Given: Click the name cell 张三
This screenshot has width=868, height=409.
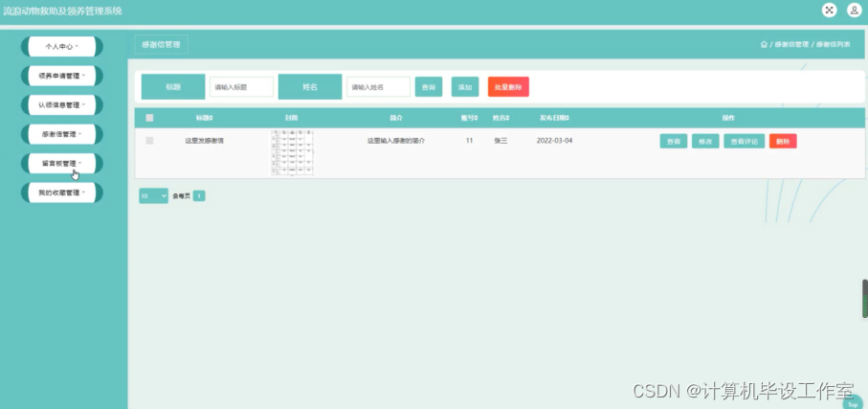Looking at the screenshot, I should point(501,141).
